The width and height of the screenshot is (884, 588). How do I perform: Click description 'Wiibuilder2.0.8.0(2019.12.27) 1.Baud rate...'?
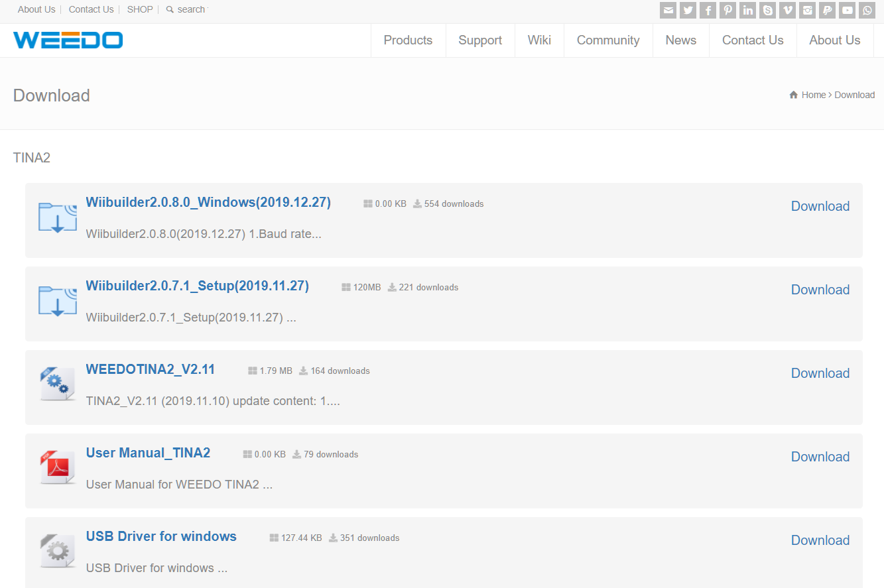204,234
